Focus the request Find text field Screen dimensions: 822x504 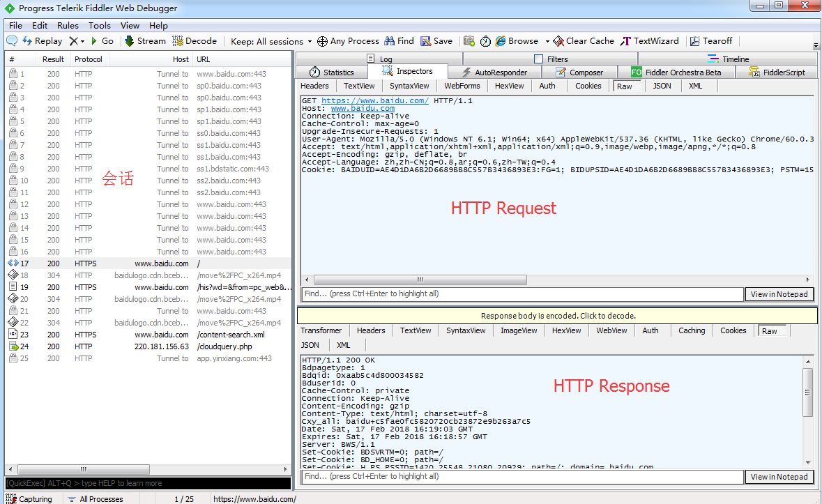coord(522,294)
